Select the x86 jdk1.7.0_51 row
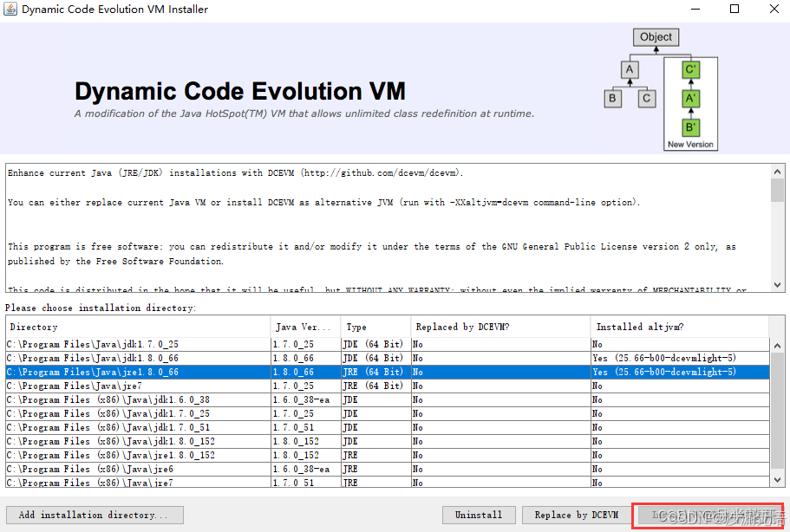 pos(387,427)
